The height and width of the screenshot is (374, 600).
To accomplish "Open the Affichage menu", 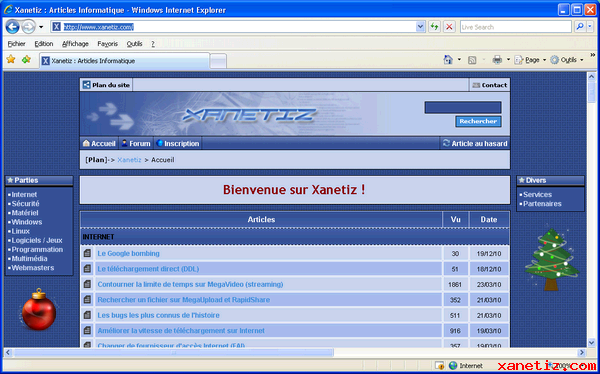I will tap(75, 44).
